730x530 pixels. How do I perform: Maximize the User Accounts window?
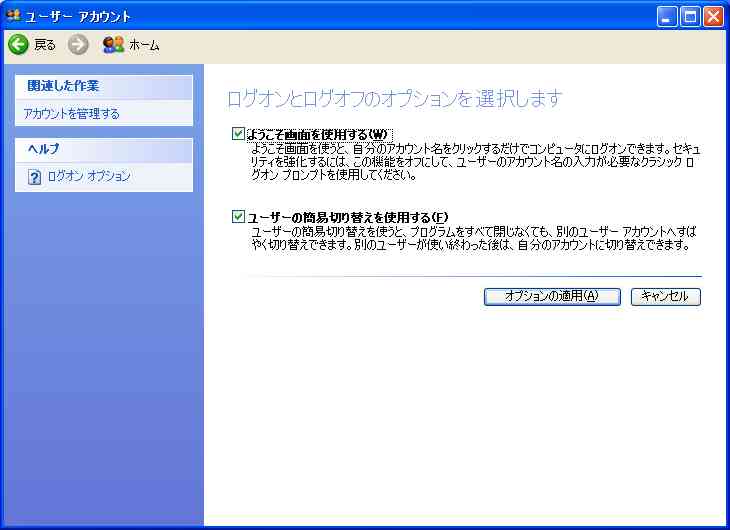click(690, 17)
